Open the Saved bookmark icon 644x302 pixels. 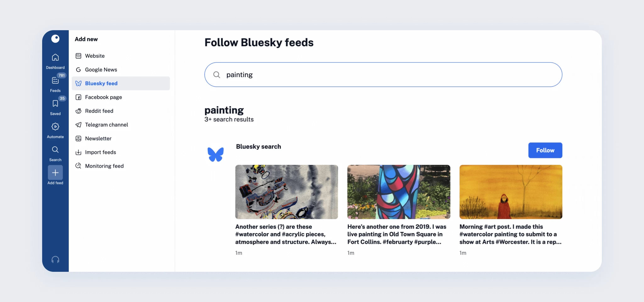55,104
